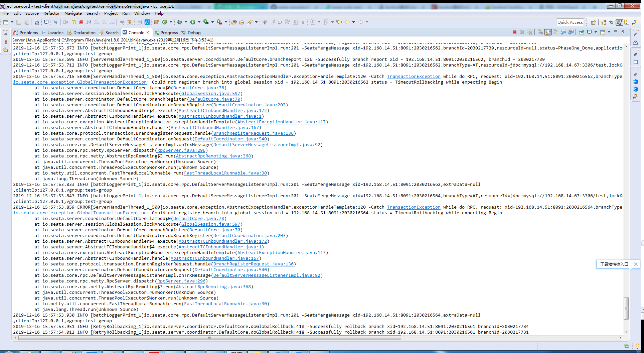Clear the console output
644x353 pixels.
coord(540,32)
